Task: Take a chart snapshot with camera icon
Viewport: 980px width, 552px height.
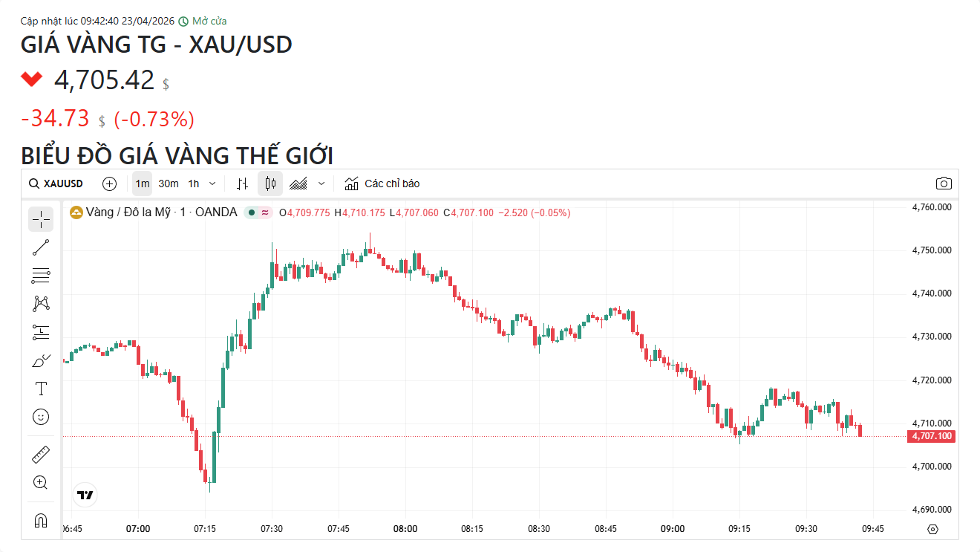Action: click(x=944, y=184)
